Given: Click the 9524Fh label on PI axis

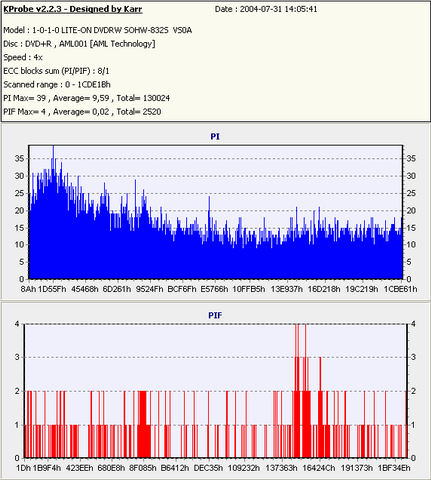Looking at the screenshot, I should coord(149,289).
